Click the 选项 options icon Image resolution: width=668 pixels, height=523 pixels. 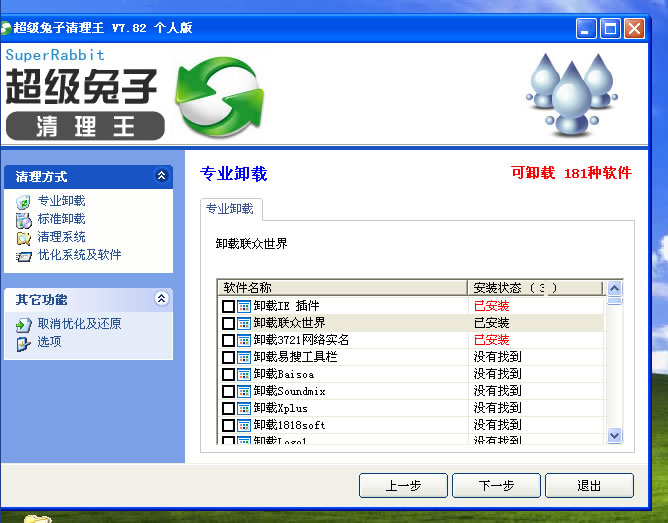point(23,343)
